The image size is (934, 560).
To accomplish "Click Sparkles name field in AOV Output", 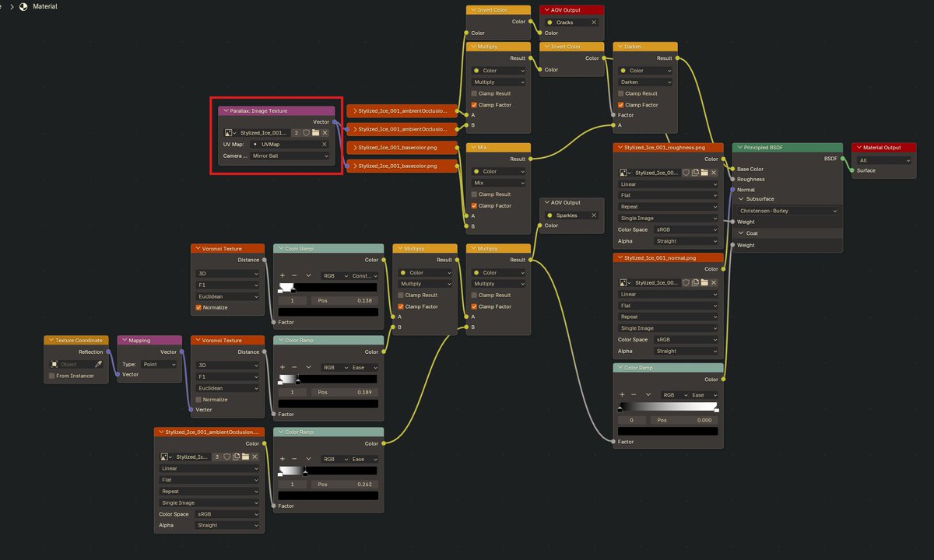I will (572, 215).
